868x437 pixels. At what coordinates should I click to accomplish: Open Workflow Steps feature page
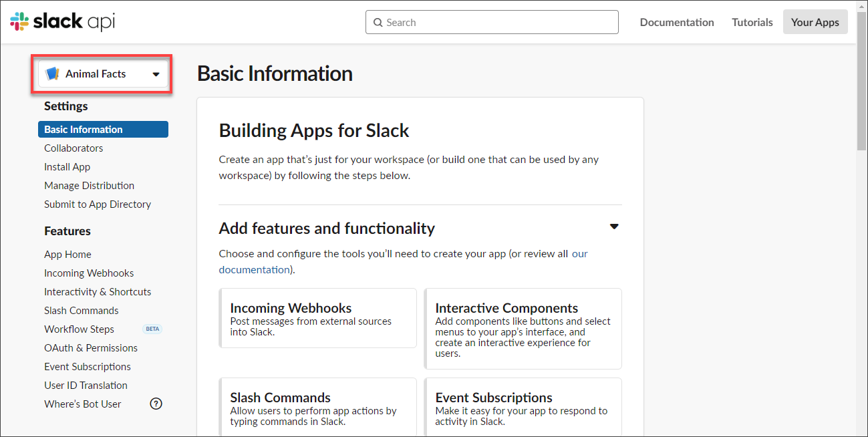click(79, 329)
